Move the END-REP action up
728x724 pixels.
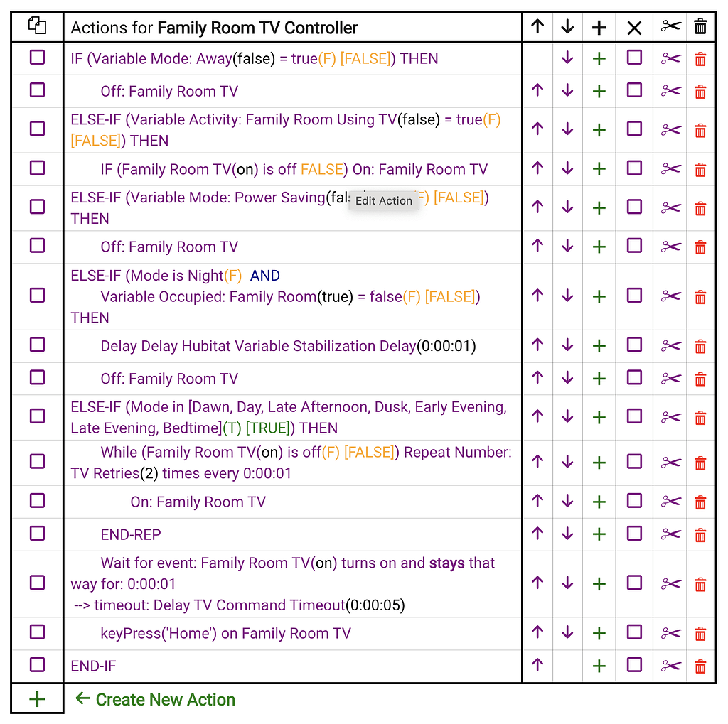click(537, 534)
